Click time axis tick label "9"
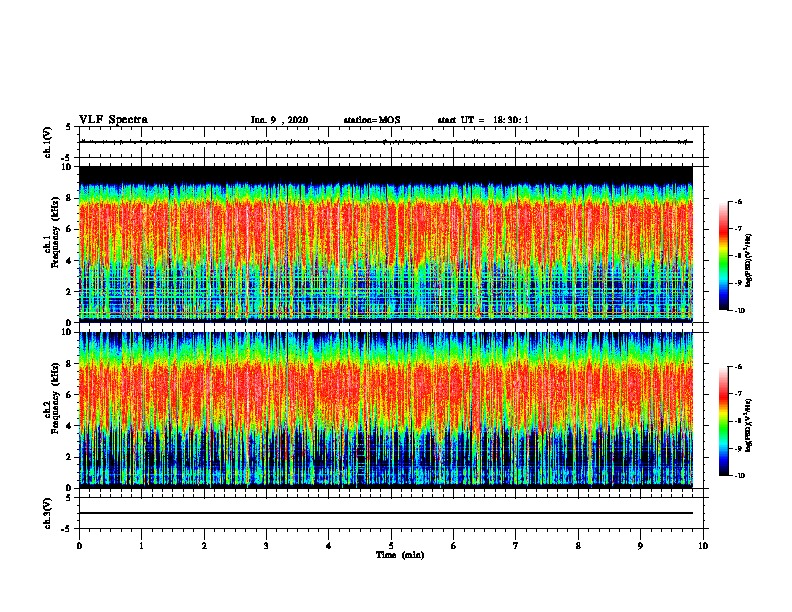The width and height of the screenshot is (792, 612). tap(640, 546)
